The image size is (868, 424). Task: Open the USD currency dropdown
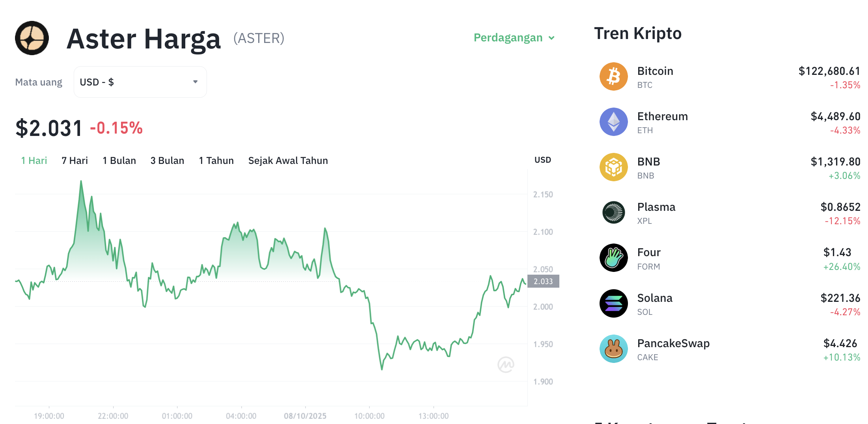pos(140,82)
